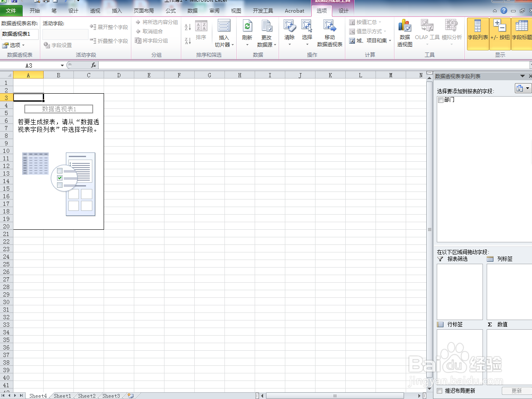Go to the next sheet with tab arrow
The height and width of the screenshot is (399, 532).
pyautogui.click(x=16, y=396)
